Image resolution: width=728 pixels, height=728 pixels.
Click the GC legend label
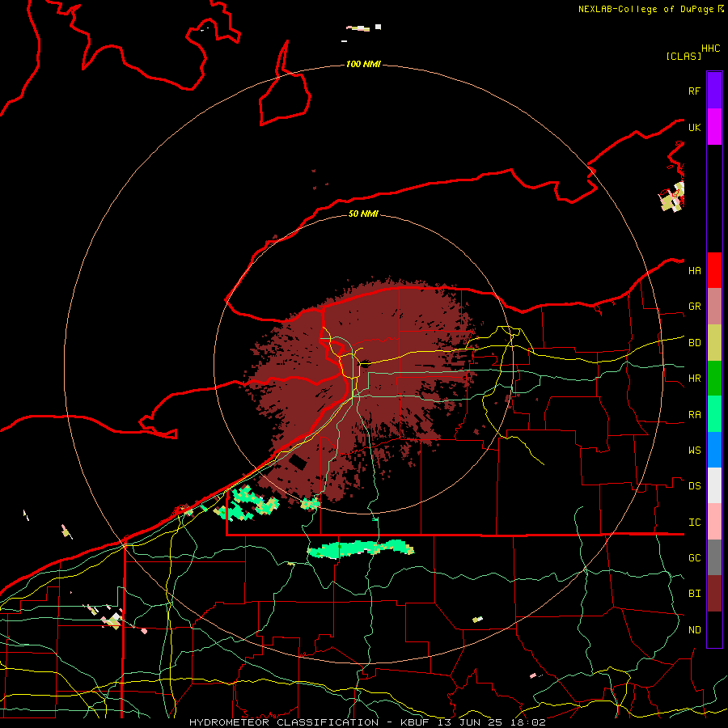pyautogui.click(x=694, y=558)
